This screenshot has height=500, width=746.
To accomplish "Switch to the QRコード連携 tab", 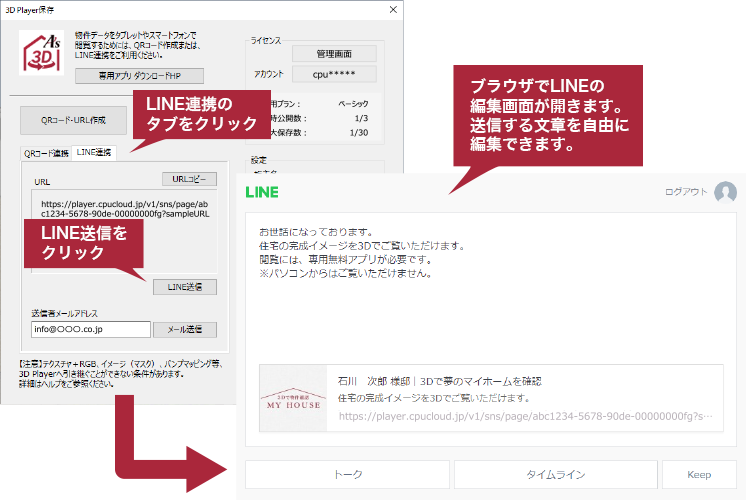I will click(x=46, y=153).
